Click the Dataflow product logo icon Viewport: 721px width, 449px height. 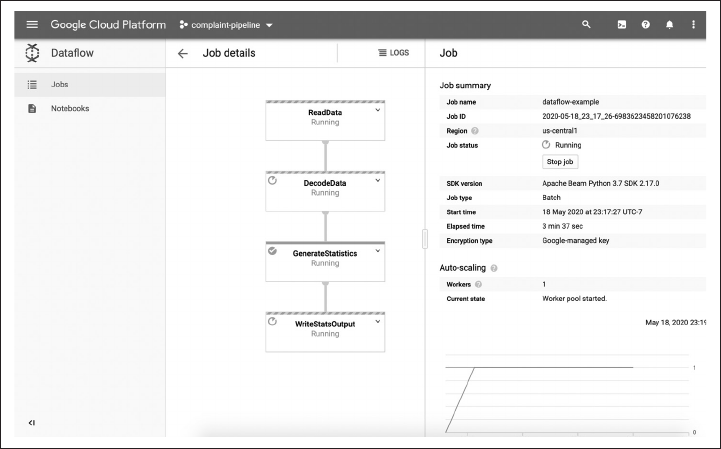click(32, 53)
